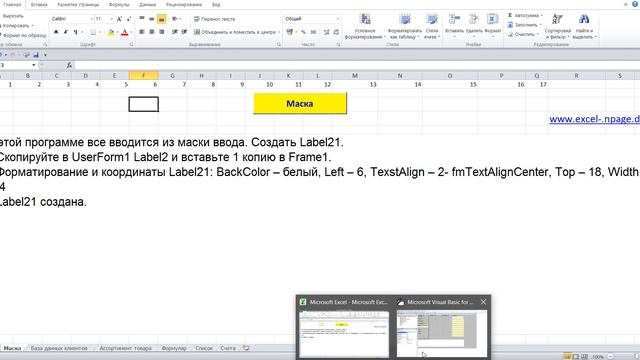Viewport: 640px width, 360px height.
Task: Toggle highlighted bottom align button
Action: [162, 19]
